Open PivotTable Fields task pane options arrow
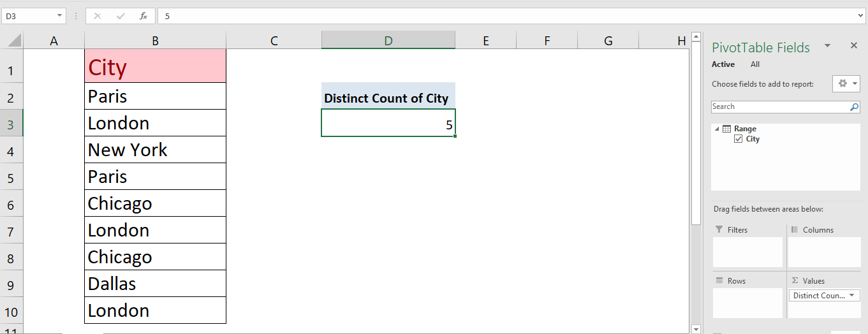This screenshot has height=334, width=868. click(x=827, y=46)
